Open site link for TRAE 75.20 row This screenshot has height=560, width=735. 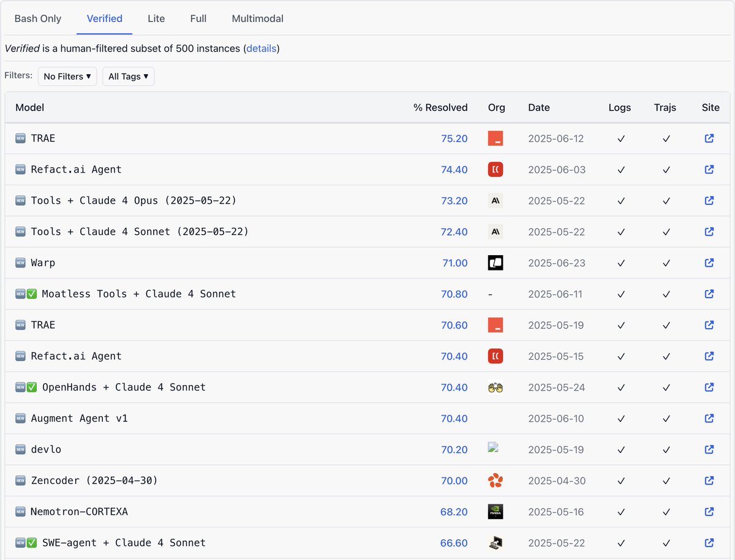pos(709,138)
